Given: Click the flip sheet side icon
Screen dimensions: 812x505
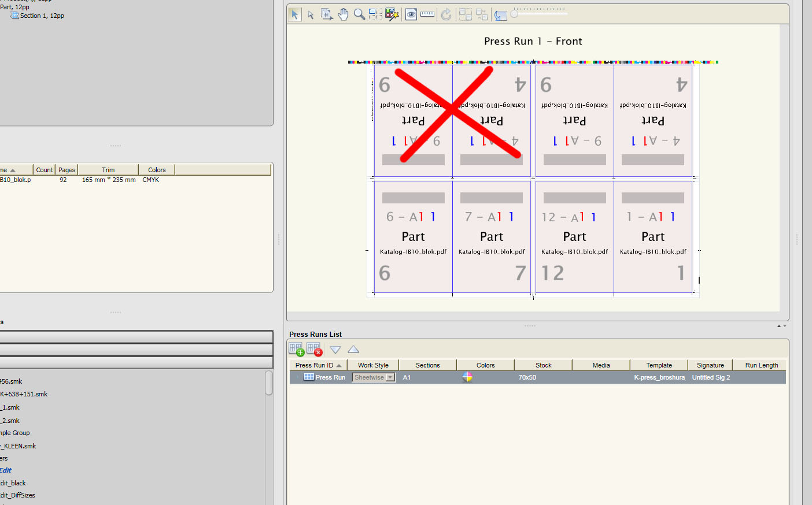Looking at the screenshot, I should pyautogui.click(x=501, y=15).
